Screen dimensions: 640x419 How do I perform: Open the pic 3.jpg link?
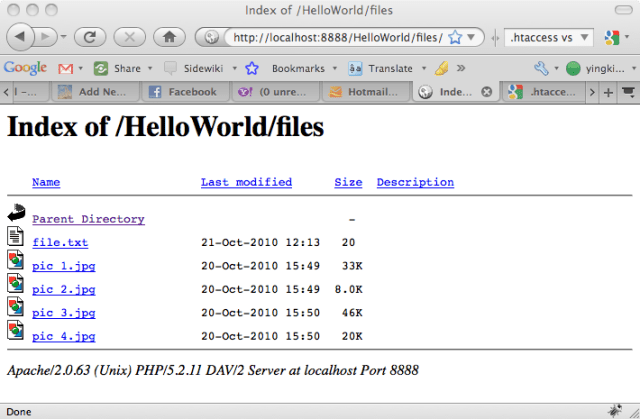click(63, 312)
